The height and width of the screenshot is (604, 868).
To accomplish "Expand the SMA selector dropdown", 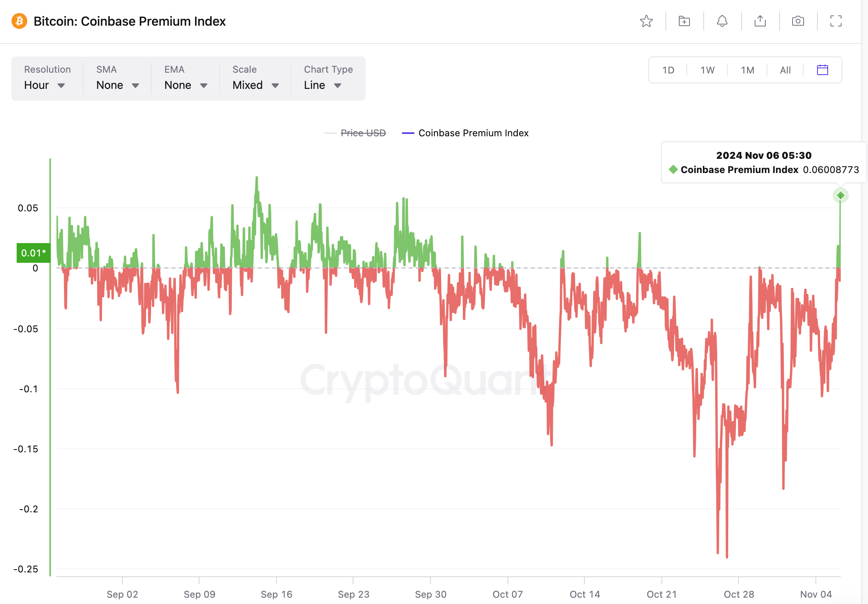I will pos(118,85).
